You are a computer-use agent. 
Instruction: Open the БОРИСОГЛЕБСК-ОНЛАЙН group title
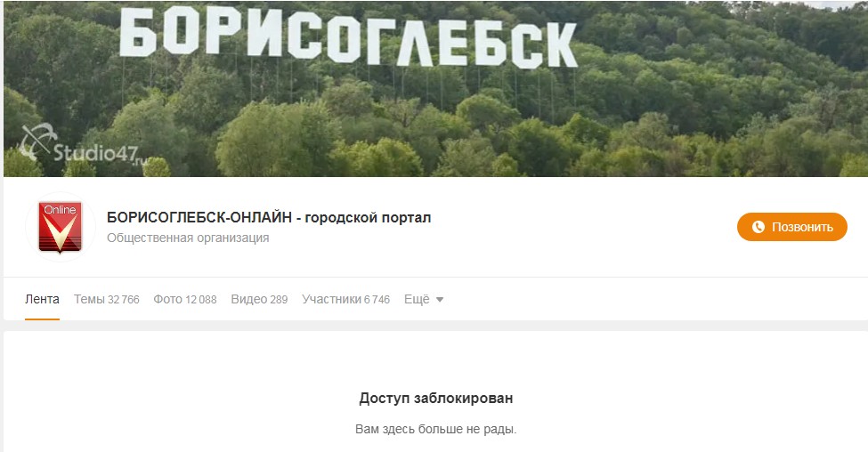(x=269, y=217)
